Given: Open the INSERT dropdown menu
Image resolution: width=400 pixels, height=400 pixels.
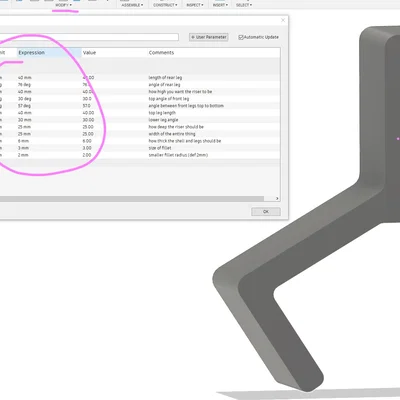Looking at the screenshot, I should pyautogui.click(x=220, y=5).
